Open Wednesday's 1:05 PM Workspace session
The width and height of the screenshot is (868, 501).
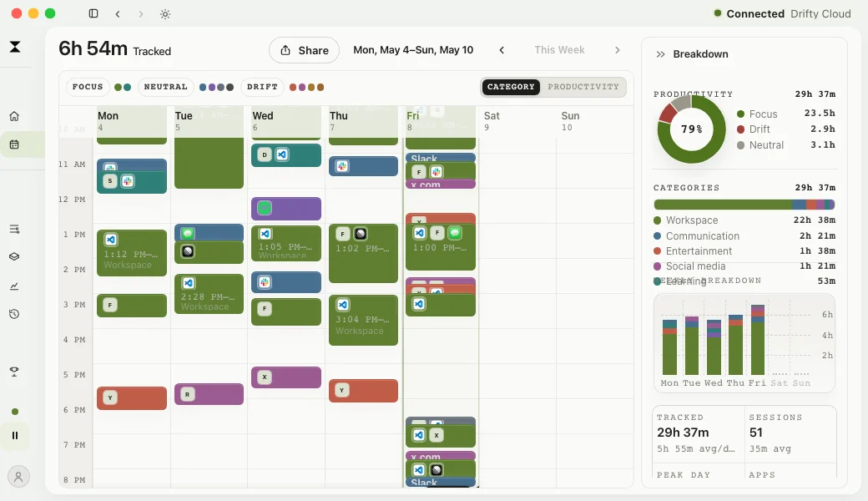[x=286, y=243]
